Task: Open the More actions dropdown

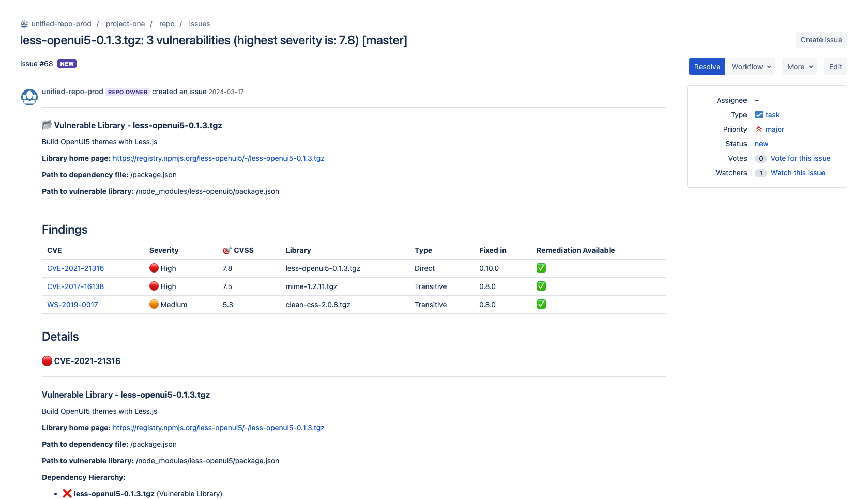Action: pos(800,67)
